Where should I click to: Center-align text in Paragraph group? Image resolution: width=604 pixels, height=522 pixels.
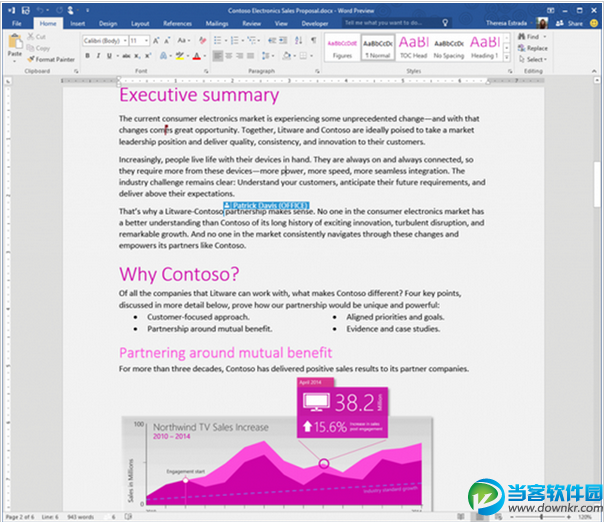point(229,56)
